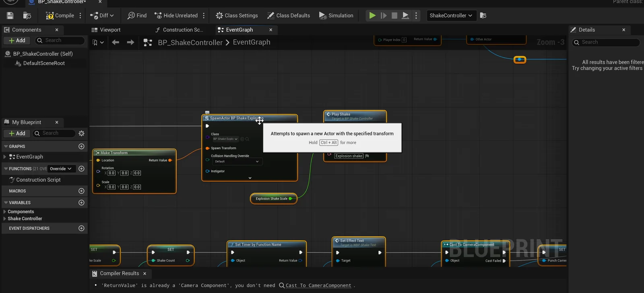The width and height of the screenshot is (644, 293).
Task: Close the EventGraph tab
Action: [270, 30]
